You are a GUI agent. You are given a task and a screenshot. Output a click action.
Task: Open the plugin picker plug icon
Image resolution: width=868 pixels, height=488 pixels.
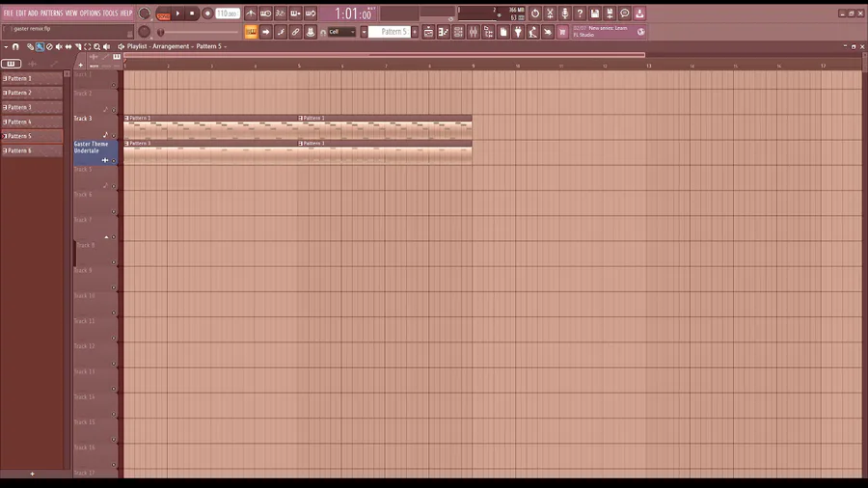(x=518, y=32)
